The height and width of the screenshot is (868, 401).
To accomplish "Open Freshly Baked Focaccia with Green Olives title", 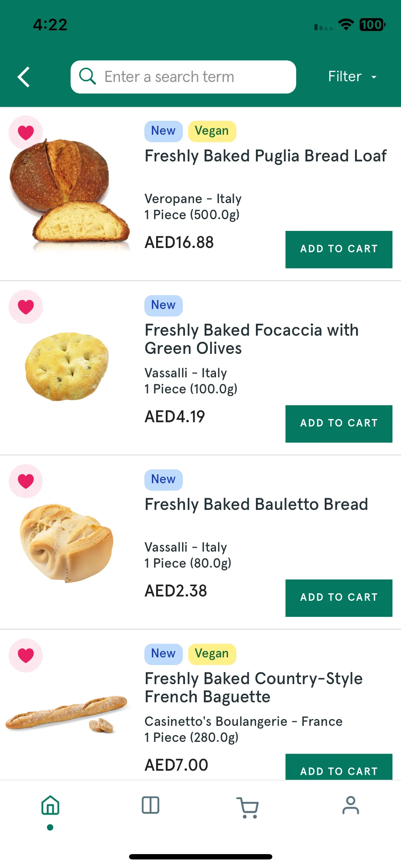I will pos(252,339).
